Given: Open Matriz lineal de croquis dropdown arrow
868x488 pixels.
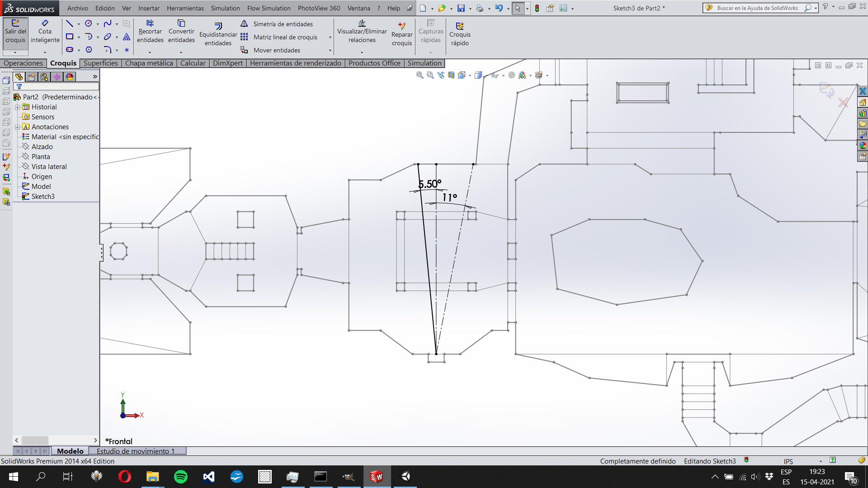Looking at the screenshot, I should click(x=330, y=38).
